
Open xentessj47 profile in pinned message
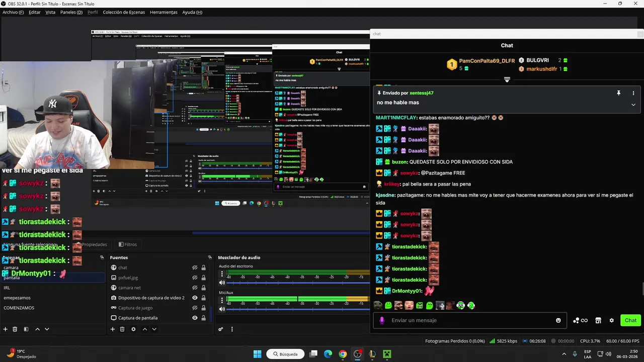coord(421,93)
